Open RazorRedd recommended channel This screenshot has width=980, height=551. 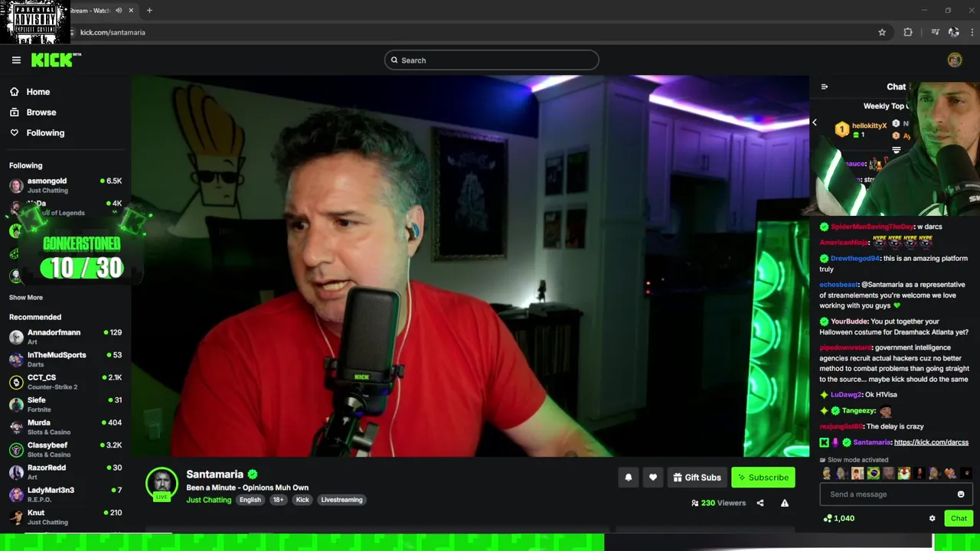click(x=65, y=471)
